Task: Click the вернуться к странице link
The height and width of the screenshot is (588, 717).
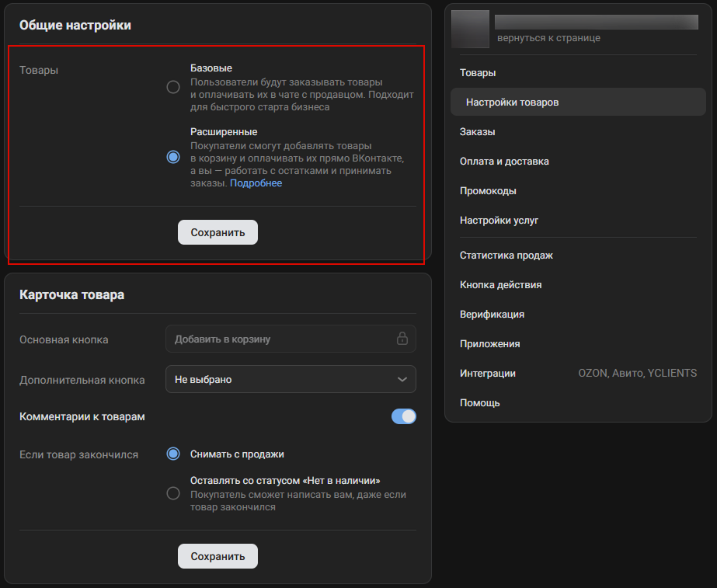Action: tap(548, 38)
